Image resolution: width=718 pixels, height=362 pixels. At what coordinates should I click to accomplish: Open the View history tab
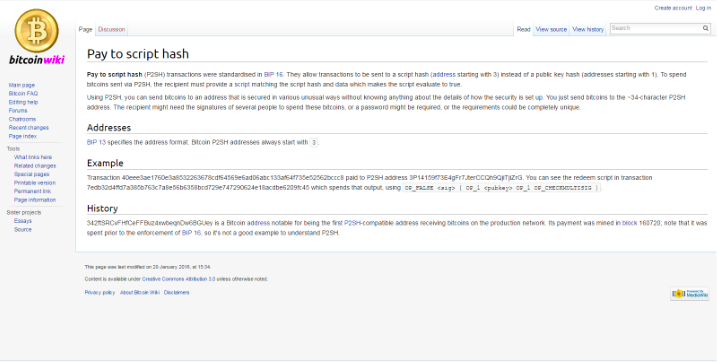[588, 29]
